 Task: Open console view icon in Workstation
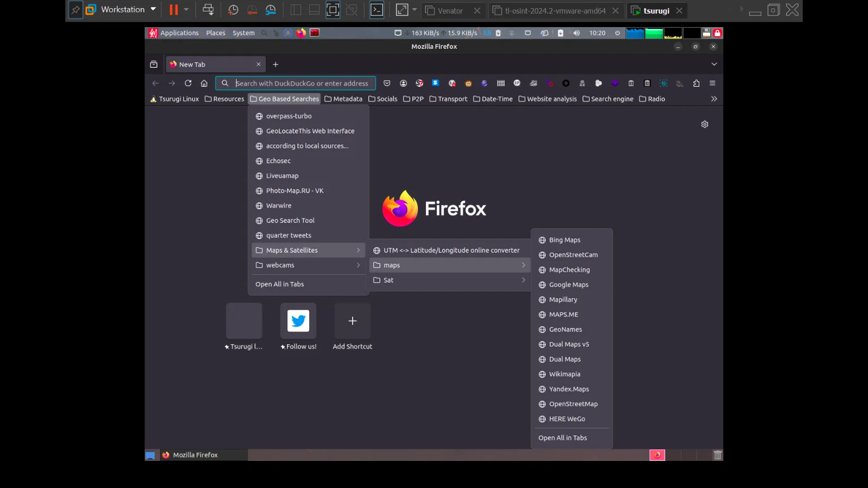[376, 10]
